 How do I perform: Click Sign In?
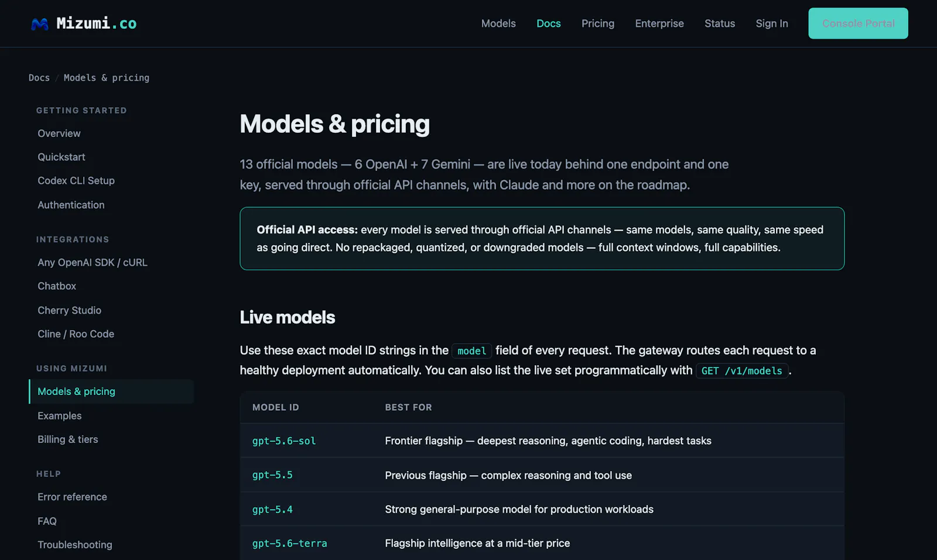pyautogui.click(x=772, y=23)
